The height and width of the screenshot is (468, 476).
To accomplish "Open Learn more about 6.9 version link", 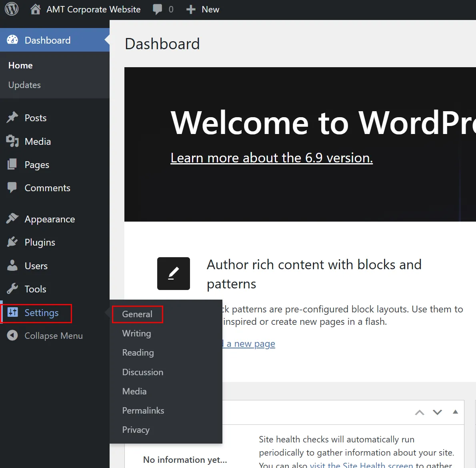I will pos(271,158).
